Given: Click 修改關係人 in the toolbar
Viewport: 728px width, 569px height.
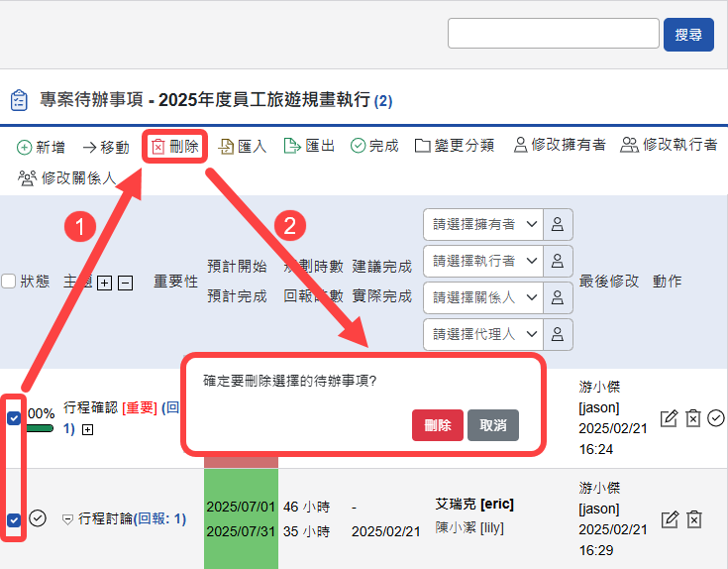Looking at the screenshot, I should [x=67, y=178].
